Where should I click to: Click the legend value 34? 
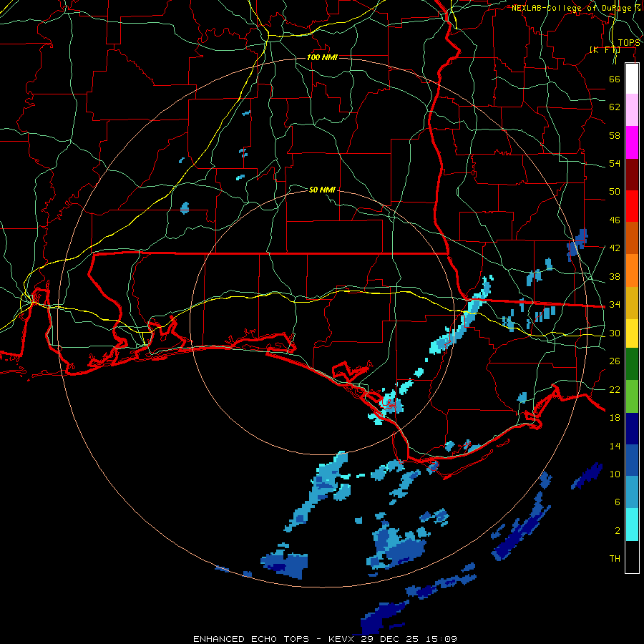pos(615,304)
